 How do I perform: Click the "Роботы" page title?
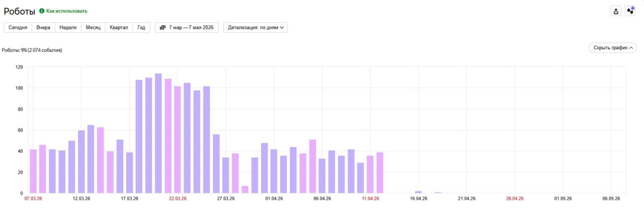tap(20, 11)
